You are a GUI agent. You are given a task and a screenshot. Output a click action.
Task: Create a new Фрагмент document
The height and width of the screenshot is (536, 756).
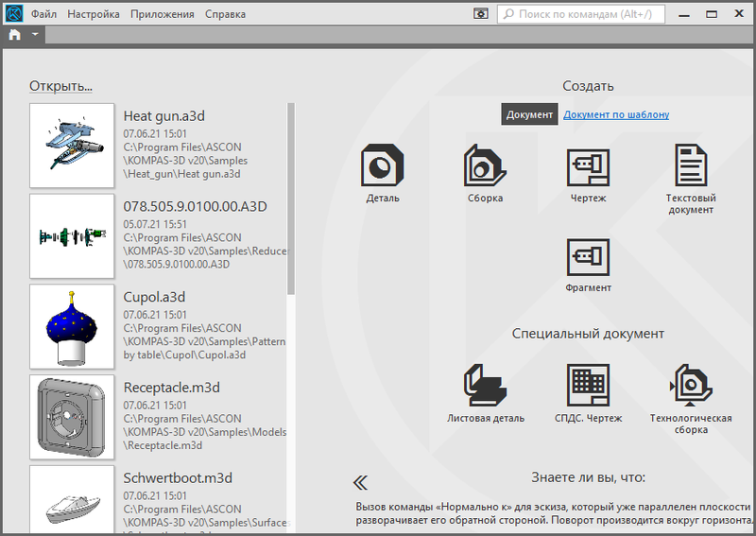pos(588,266)
